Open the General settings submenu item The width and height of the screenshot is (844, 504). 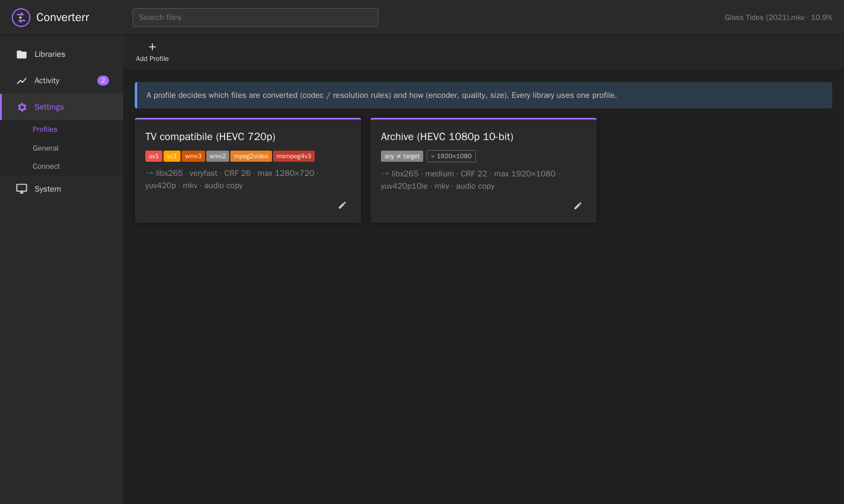point(46,148)
